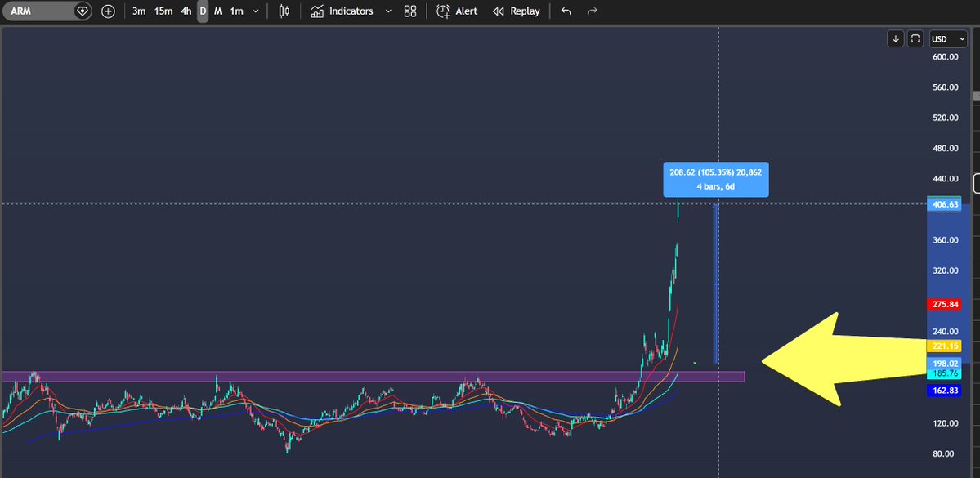Redo the chart action
The image size is (980, 478).
click(x=593, y=11)
